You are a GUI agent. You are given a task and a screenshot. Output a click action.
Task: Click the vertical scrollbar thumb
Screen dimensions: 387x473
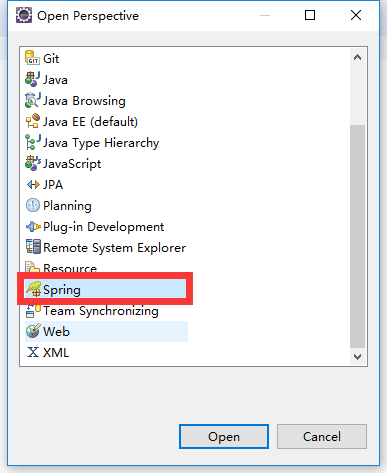click(357, 236)
